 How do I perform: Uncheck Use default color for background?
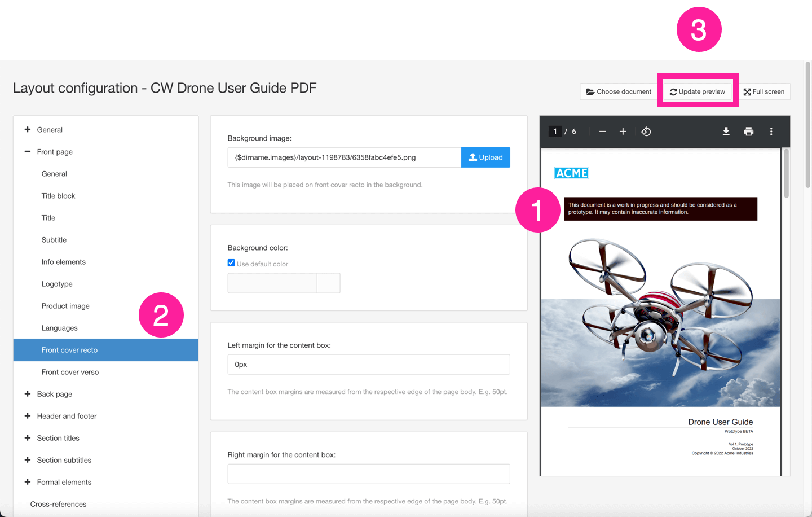click(x=231, y=262)
